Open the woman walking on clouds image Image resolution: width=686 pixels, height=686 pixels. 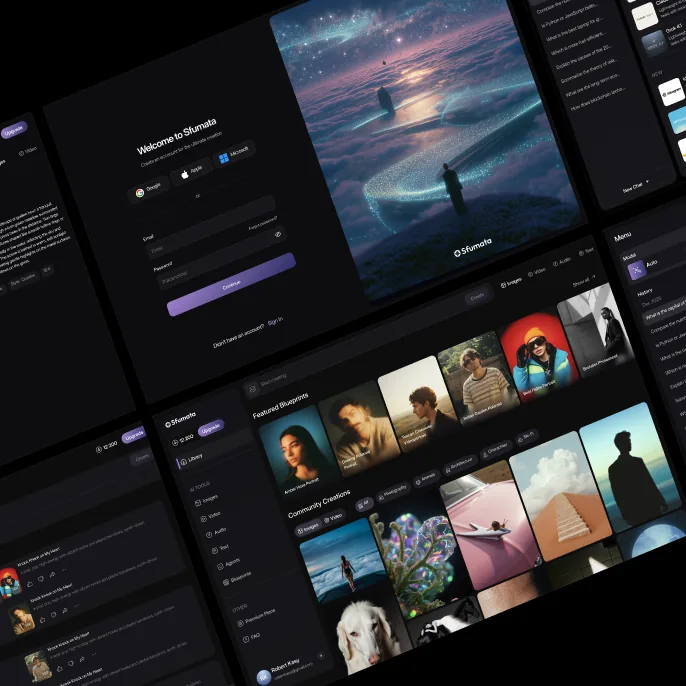click(x=343, y=560)
